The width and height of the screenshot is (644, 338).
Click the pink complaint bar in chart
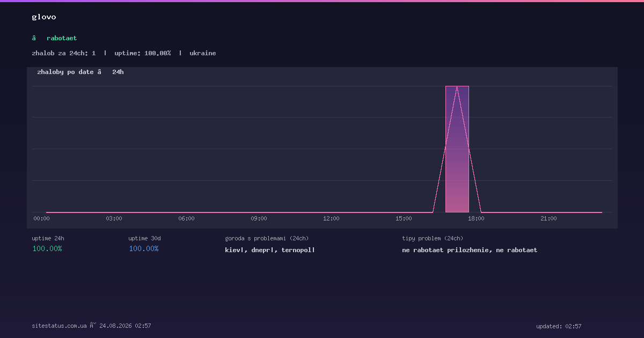click(457, 149)
